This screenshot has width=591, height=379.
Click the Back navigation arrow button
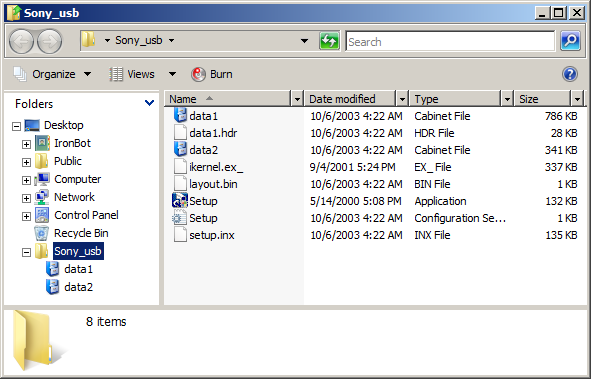(x=21, y=41)
